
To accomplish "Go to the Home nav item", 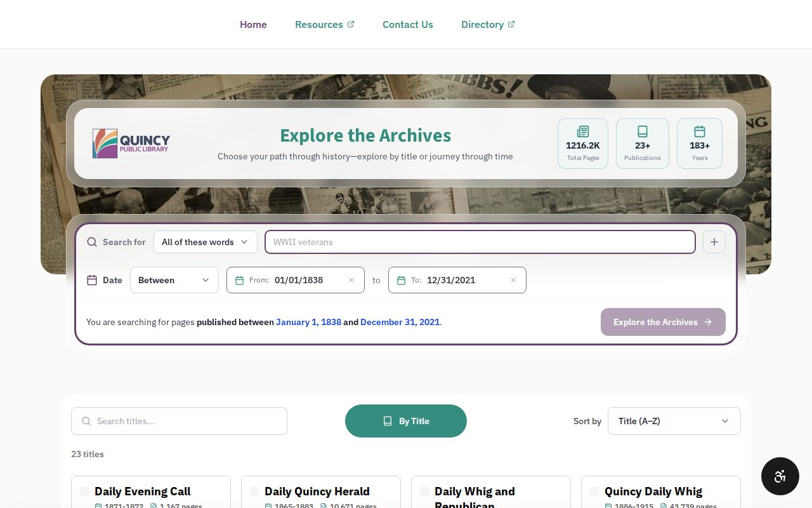I will (x=253, y=24).
